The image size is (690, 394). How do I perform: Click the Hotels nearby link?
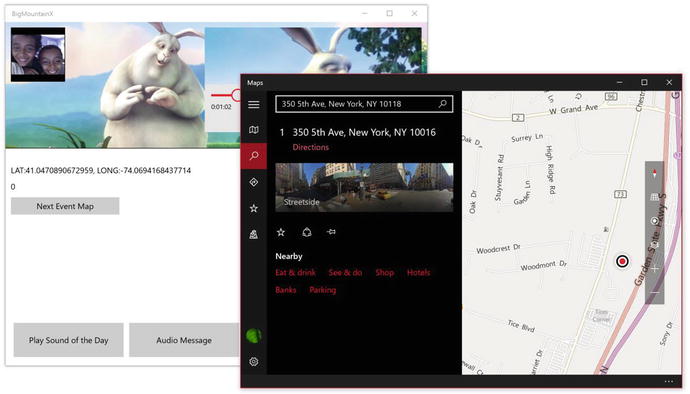[x=418, y=272]
